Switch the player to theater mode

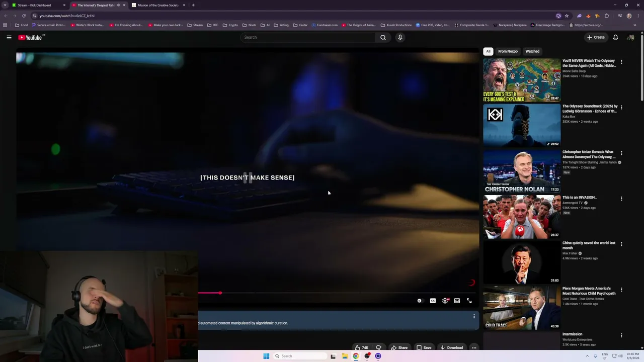[x=457, y=301]
